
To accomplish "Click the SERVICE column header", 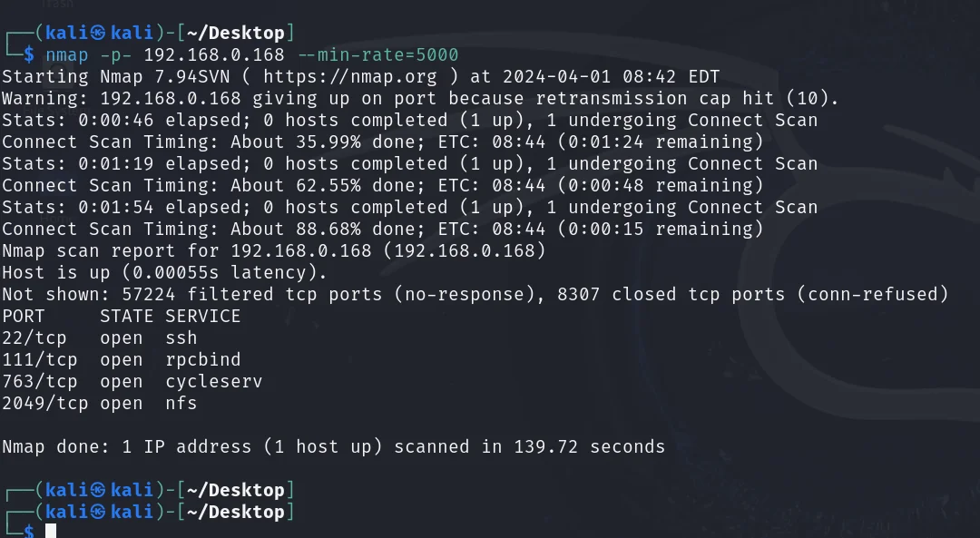I will [x=203, y=316].
